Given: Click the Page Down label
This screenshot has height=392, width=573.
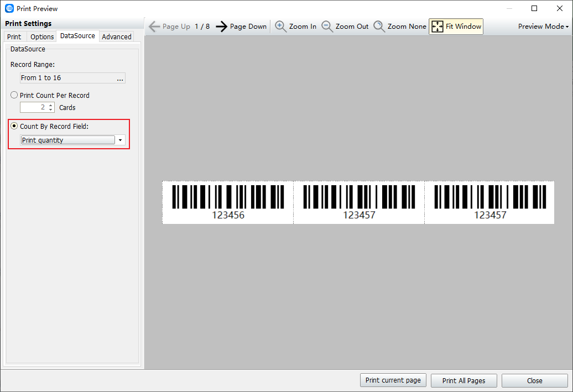Looking at the screenshot, I should click(248, 27).
